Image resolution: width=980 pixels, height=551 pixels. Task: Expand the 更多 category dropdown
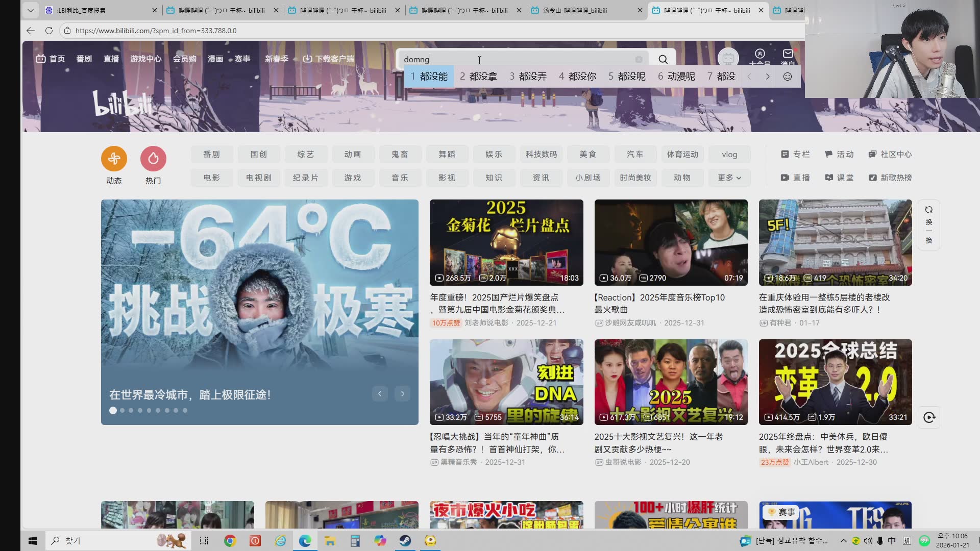pos(729,178)
